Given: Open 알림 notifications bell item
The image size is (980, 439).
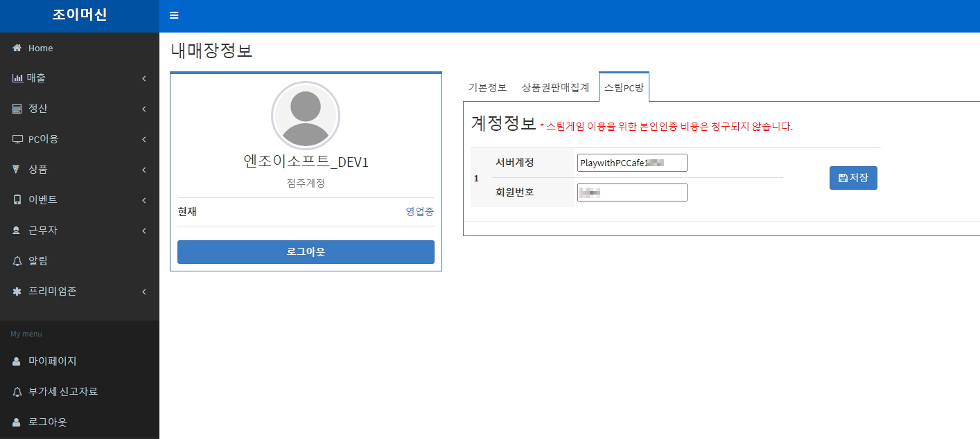Looking at the screenshot, I should click(x=37, y=261).
